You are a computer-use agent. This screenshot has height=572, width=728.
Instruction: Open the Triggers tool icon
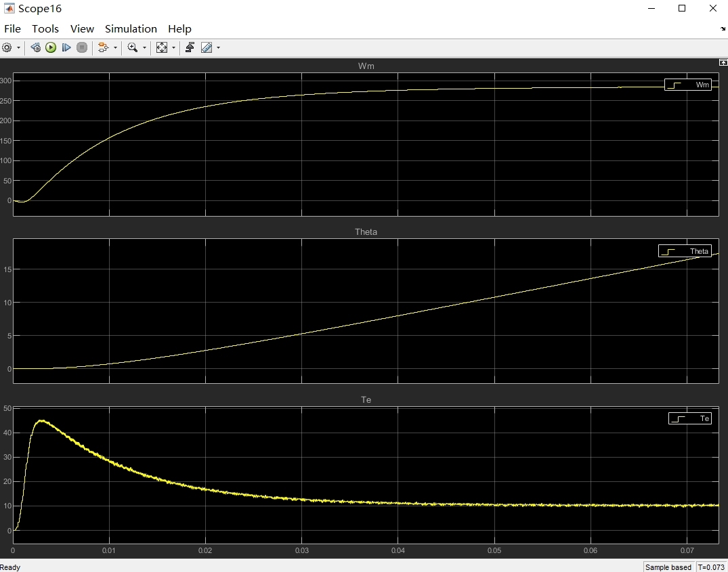[190, 47]
